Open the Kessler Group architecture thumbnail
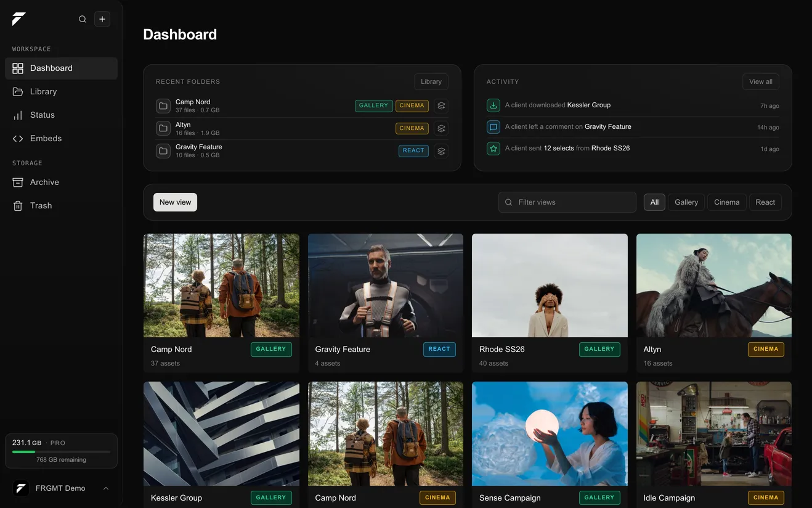The height and width of the screenshot is (508, 812). pyautogui.click(x=221, y=433)
